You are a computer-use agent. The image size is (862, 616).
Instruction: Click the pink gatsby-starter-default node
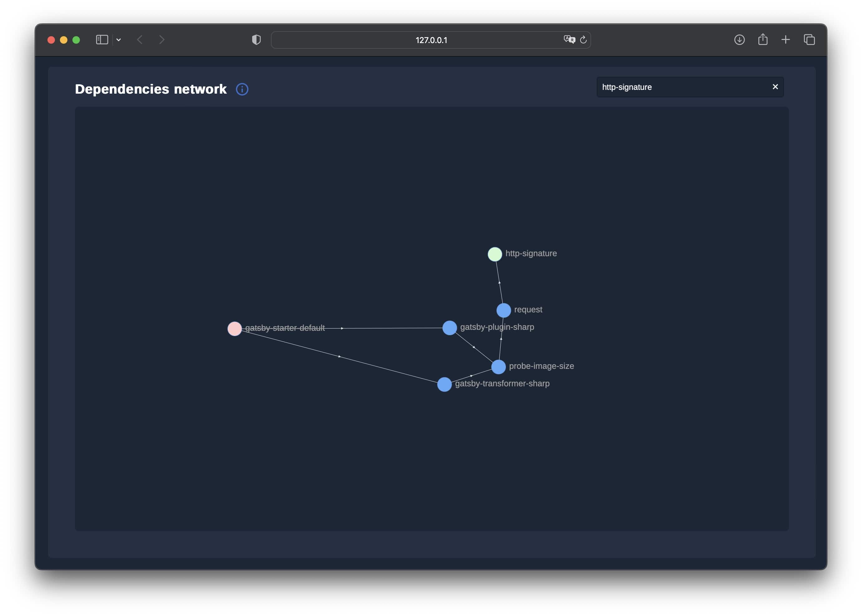click(x=234, y=329)
